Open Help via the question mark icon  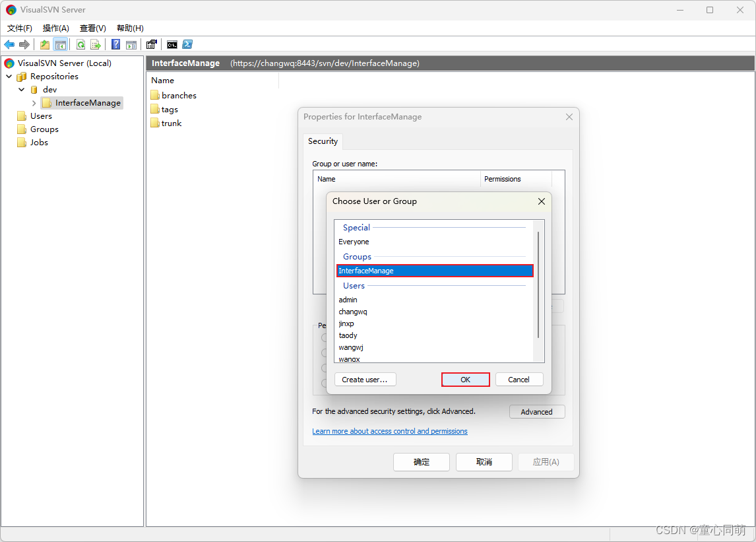pyautogui.click(x=115, y=44)
